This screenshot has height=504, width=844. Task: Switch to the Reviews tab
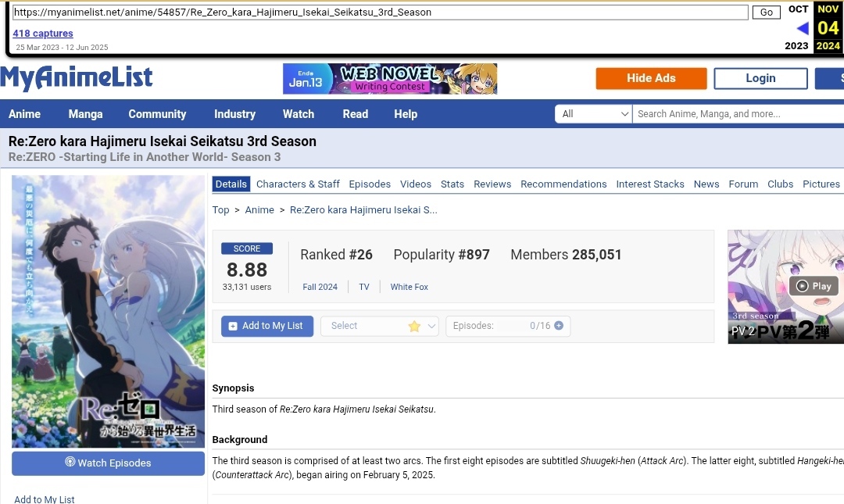[x=492, y=184]
